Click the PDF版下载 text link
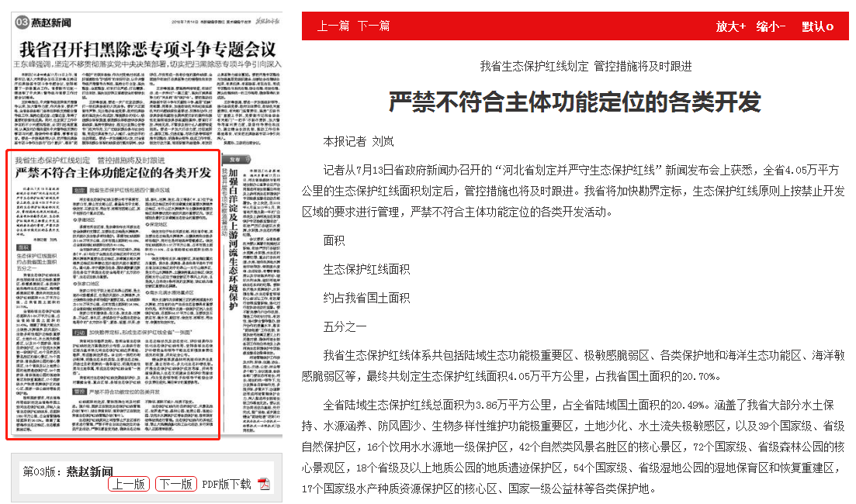The height and width of the screenshot is (504, 856). pyautogui.click(x=227, y=484)
